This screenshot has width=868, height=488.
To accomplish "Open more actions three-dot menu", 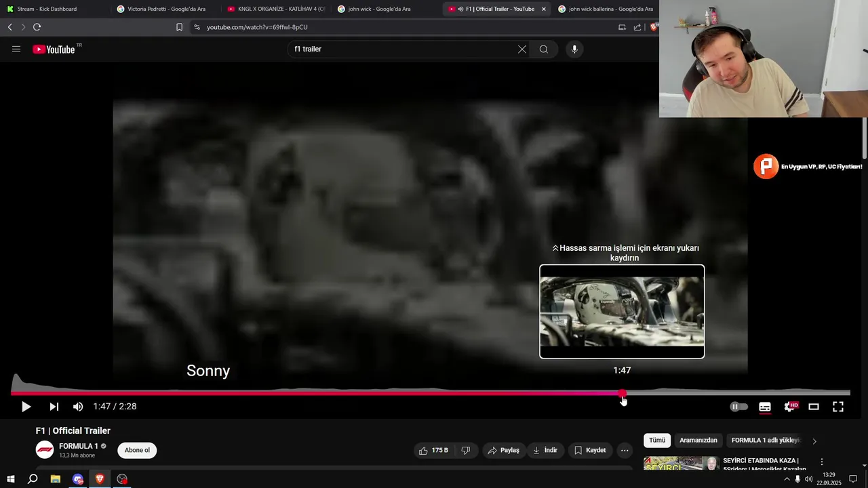I will [625, 450].
